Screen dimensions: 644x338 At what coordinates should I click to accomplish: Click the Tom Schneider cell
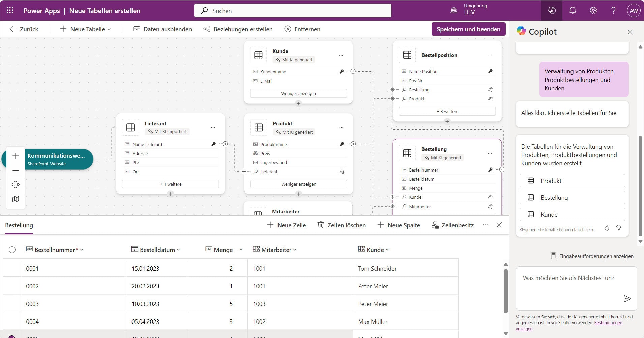406,269
